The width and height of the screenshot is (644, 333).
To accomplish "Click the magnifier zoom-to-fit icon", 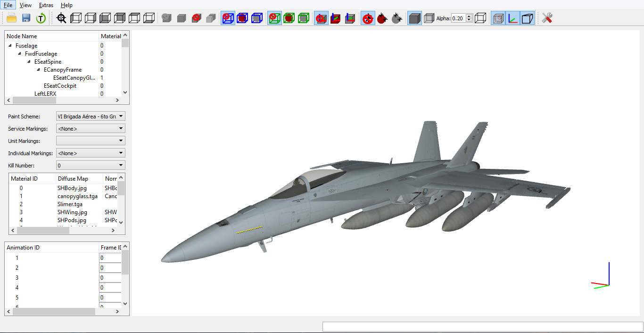I will (61, 18).
